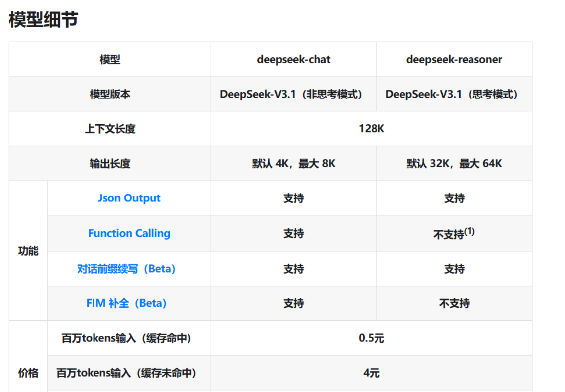The image size is (565, 392).
Task: Click the 0.5元 price value
Action: tap(372, 338)
